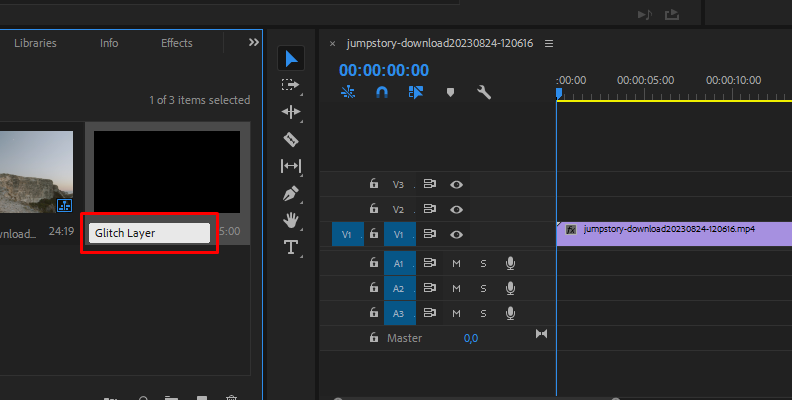The width and height of the screenshot is (792, 400).
Task: Switch to the Hand tool
Action: coord(291,219)
